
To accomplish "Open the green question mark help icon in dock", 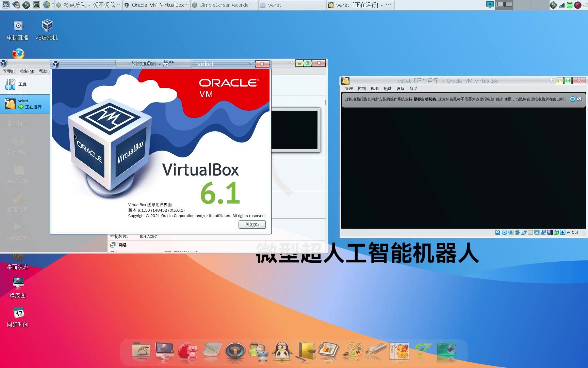I will 423,351.
